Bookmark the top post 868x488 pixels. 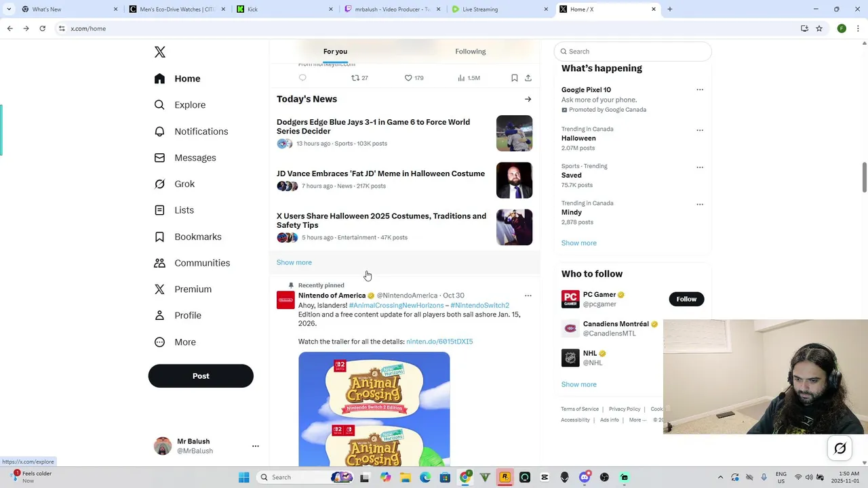pos(515,78)
